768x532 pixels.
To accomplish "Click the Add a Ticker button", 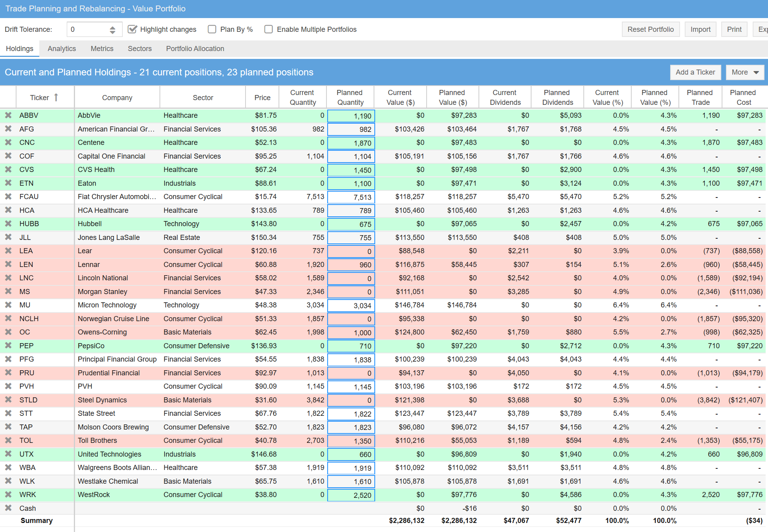I will (695, 72).
